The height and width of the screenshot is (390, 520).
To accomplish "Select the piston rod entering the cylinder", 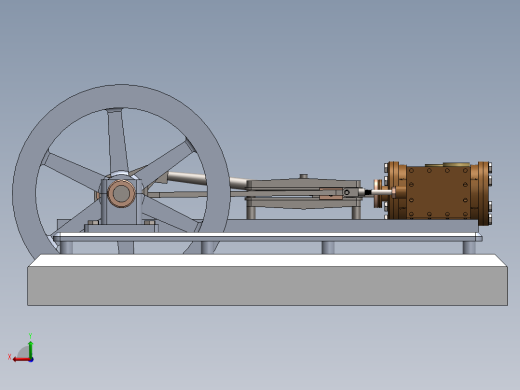I will pos(382,192).
